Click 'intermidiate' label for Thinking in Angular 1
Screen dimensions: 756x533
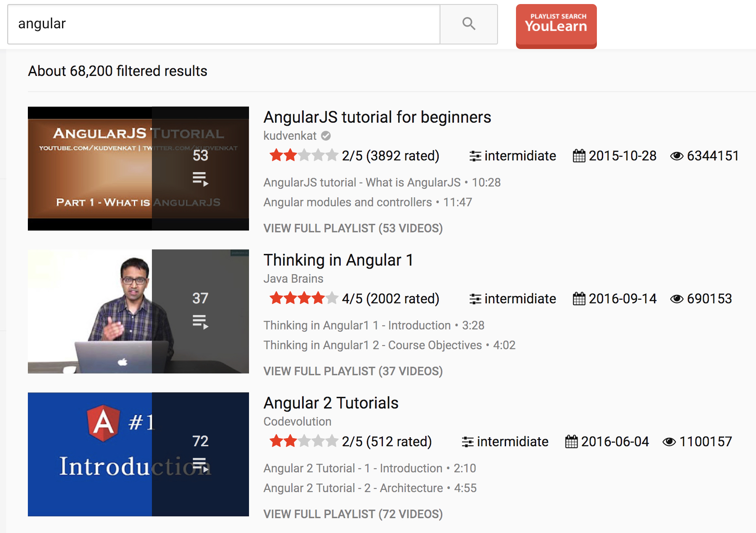pos(520,298)
